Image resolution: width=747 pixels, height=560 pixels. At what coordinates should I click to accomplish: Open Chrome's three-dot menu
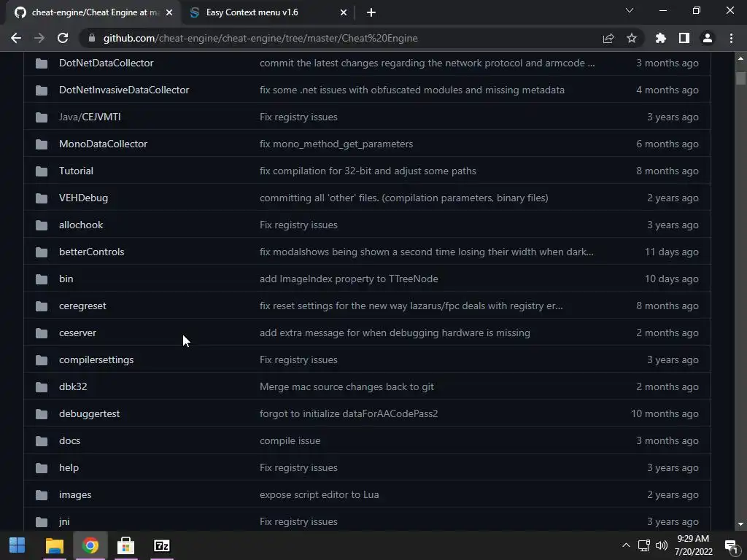(x=731, y=38)
